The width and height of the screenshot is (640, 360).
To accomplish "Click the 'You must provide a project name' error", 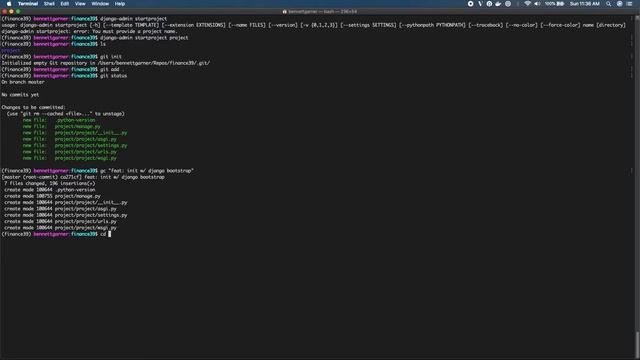I will click(x=89, y=31).
